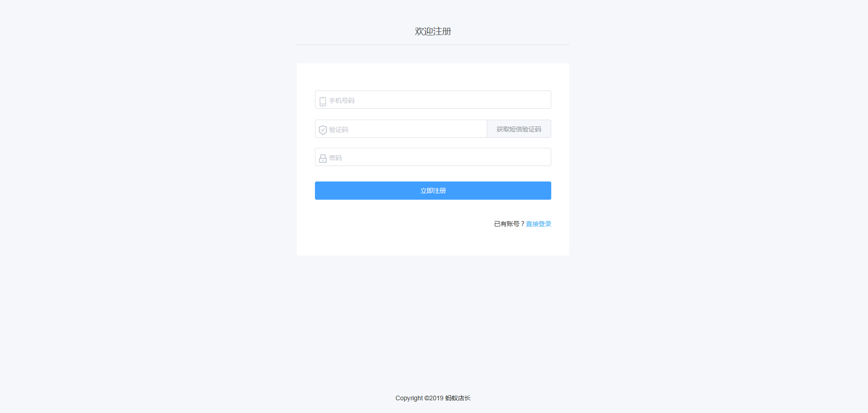Submit form with 立即注册 button
Screen dimensions: 868x413
(433, 191)
